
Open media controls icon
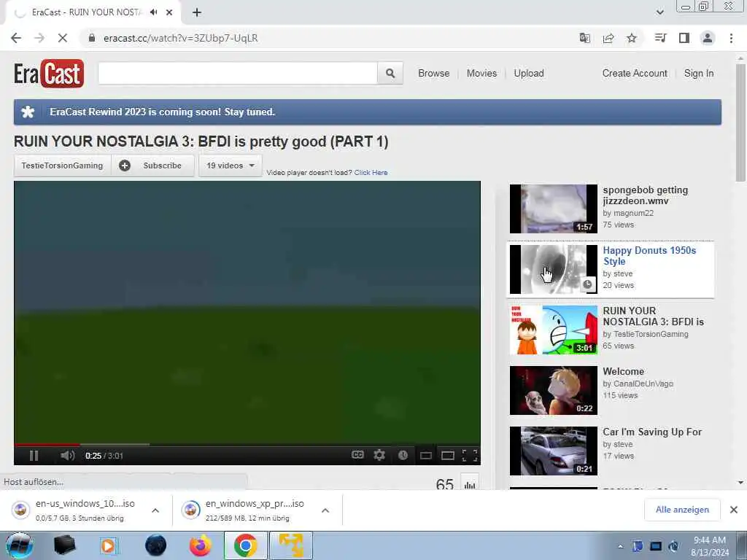click(x=660, y=38)
